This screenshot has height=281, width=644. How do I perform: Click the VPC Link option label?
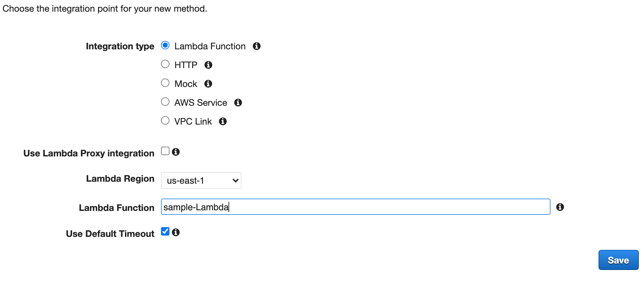click(193, 121)
